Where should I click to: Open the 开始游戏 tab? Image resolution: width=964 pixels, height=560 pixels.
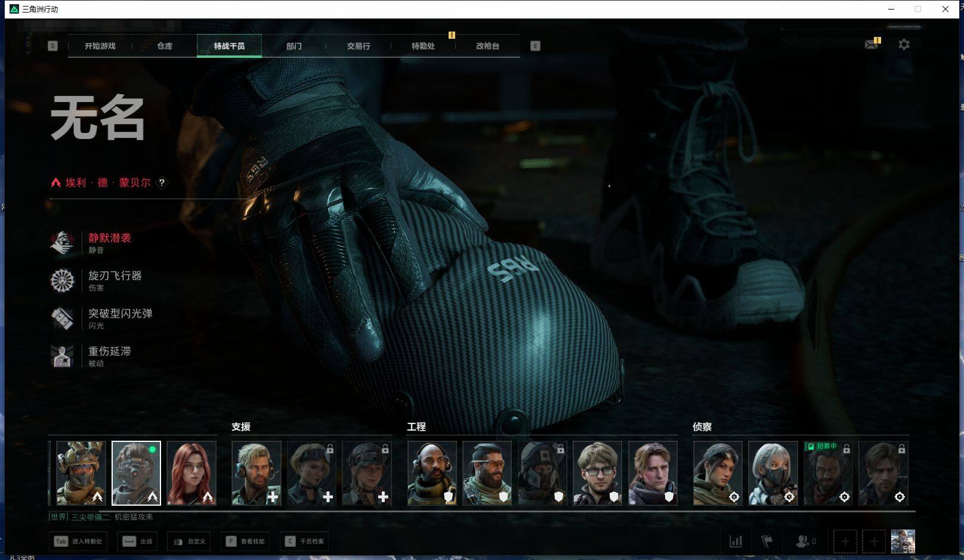[x=100, y=46]
